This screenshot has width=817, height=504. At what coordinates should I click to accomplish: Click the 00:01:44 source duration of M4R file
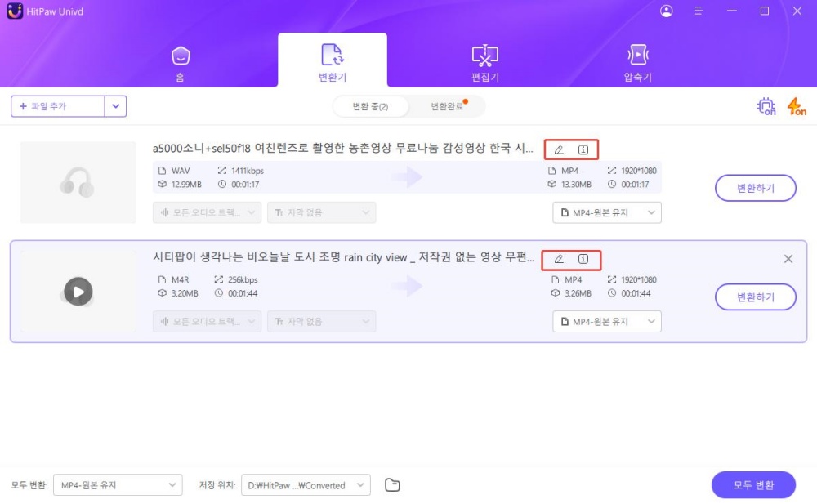pyautogui.click(x=243, y=293)
